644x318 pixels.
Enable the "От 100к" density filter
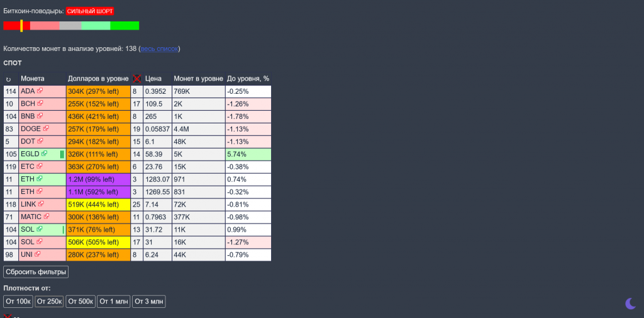click(x=18, y=302)
